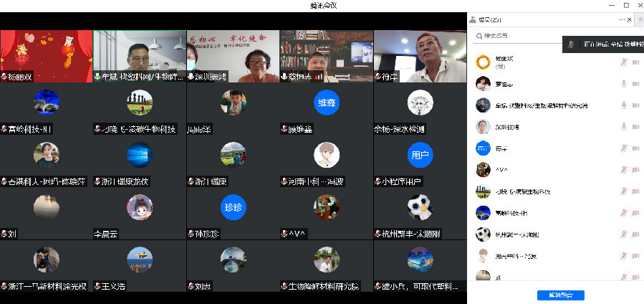Click camera icon for 深圳振鸿 in list
This screenshot has height=304, width=644.
(636, 126)
